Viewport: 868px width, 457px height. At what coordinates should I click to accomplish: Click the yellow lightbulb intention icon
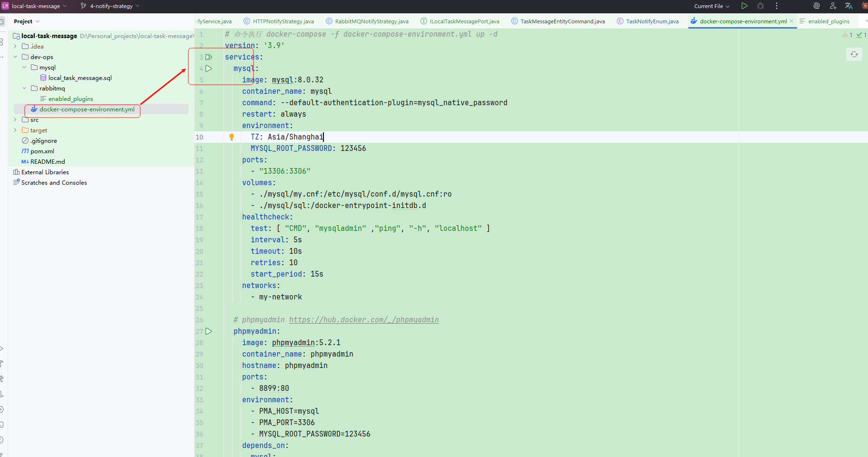(x=232, y=137)
